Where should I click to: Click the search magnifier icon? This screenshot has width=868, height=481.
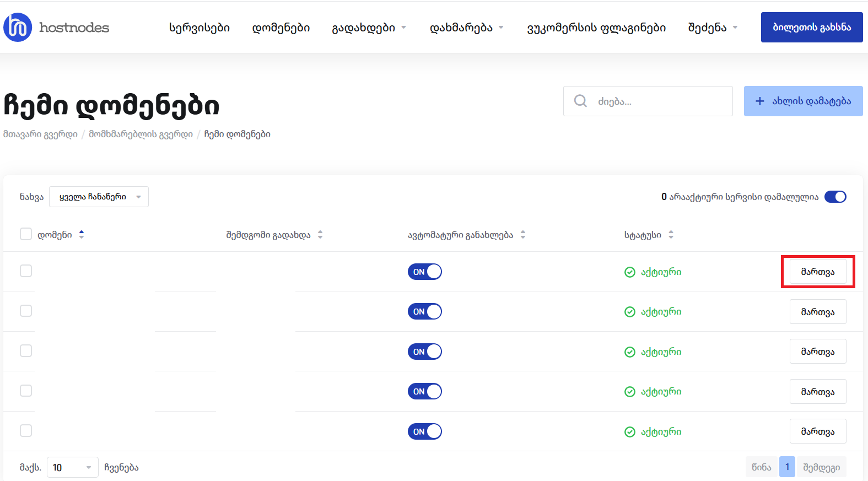tap(580, 101)
